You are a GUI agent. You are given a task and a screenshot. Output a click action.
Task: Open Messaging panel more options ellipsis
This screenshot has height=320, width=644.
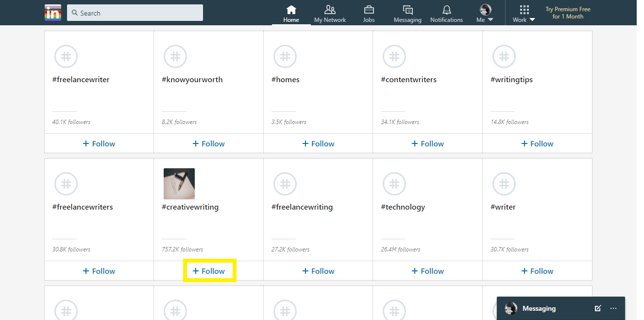click(x=613, y=308)
